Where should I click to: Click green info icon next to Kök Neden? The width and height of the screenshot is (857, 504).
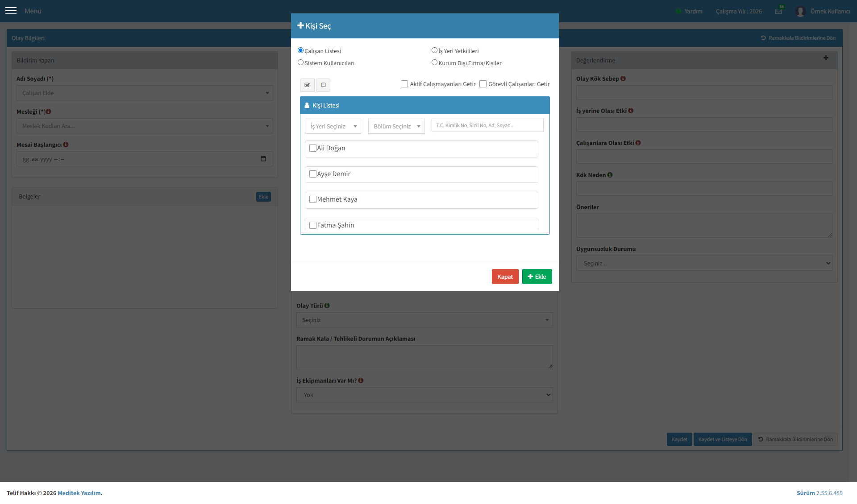coord(610,175)
